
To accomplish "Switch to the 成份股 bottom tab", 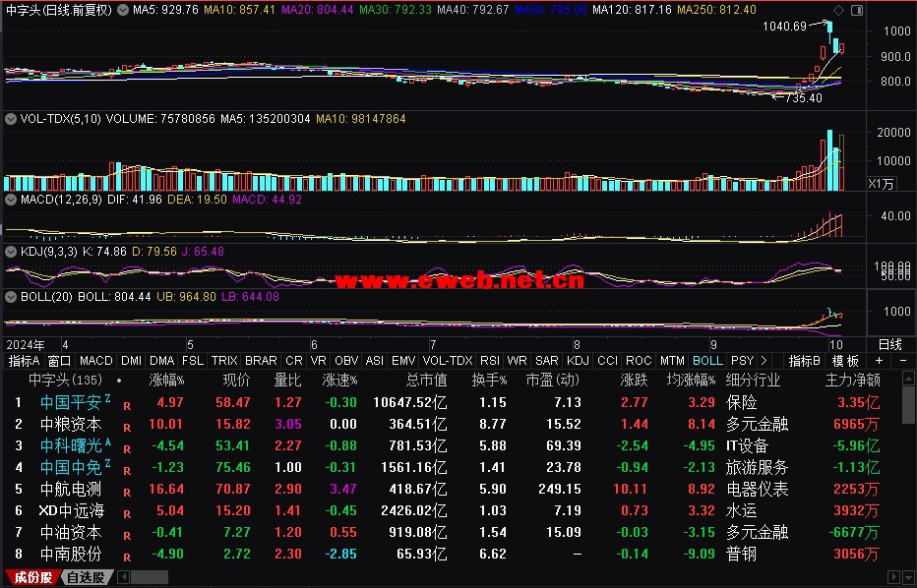I will [x=32, y=577].
